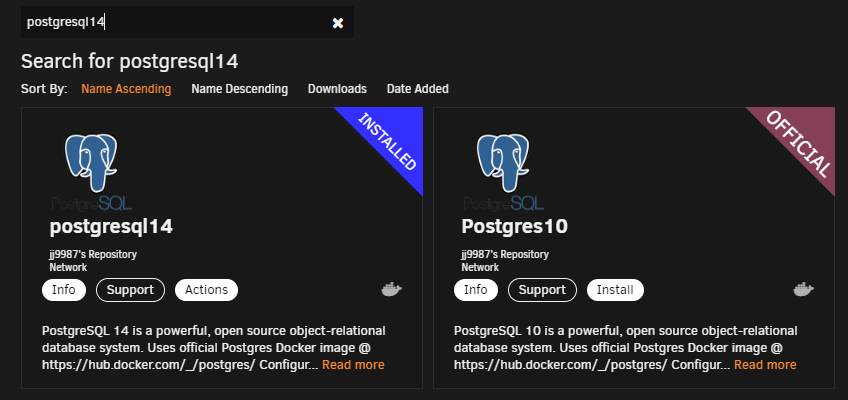The width and height of the screenshot is (848, 400).
Task: Click the PostgreSQL elephant logo on postgresql14 card
Action: tap(91, 172)
